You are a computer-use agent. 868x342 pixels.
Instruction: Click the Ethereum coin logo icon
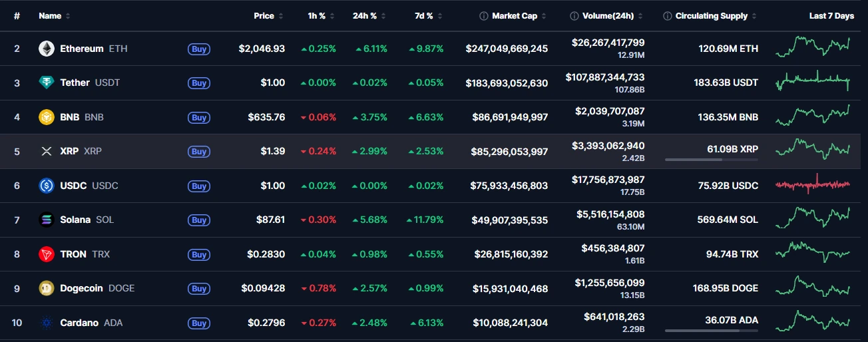[x=47, y=49]
